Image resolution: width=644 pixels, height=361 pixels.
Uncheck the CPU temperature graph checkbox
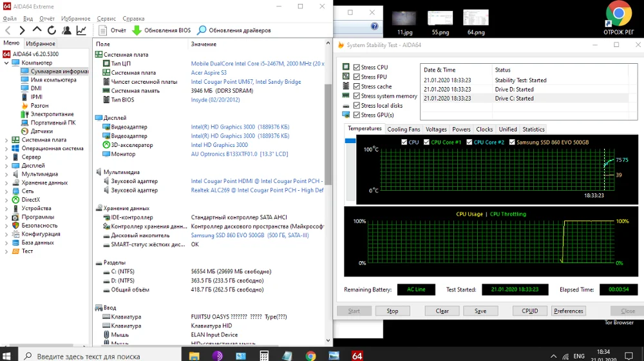point(404,142)
